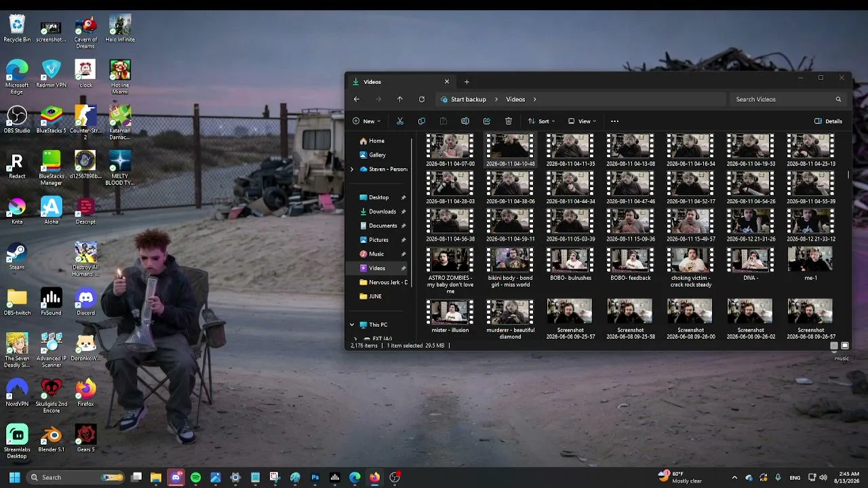Close the Videos tab
Screen dimensions: 868x488
(447, 81)
